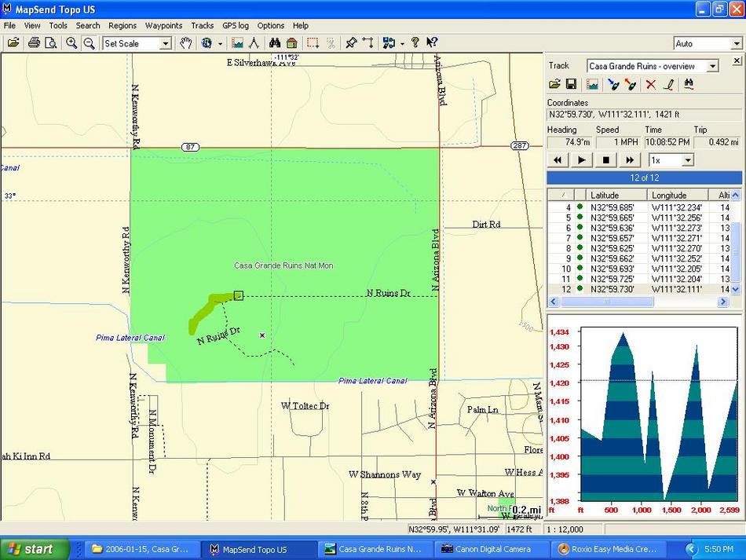746x560 pixels.
Task: Click the GPS transfer icon in toolbar
Action: (389, 43)
